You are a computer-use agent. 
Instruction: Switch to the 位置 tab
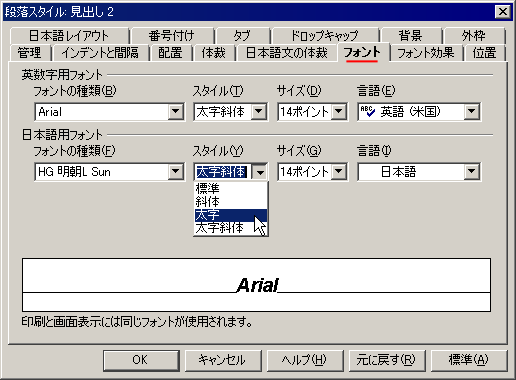[x=485, y=53]
